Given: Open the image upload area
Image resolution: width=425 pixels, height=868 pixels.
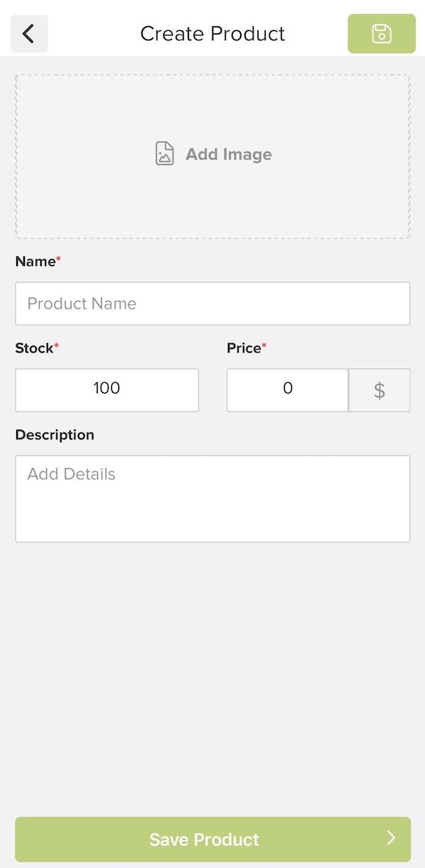Looking at the screenshot, I should pos(212,154).
